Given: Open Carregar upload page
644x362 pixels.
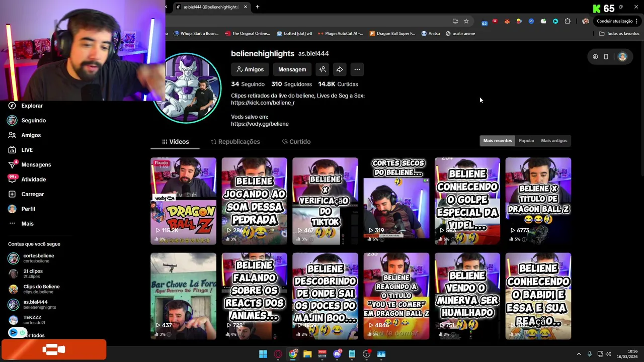Looking at the screenshot, I should 26,194.
